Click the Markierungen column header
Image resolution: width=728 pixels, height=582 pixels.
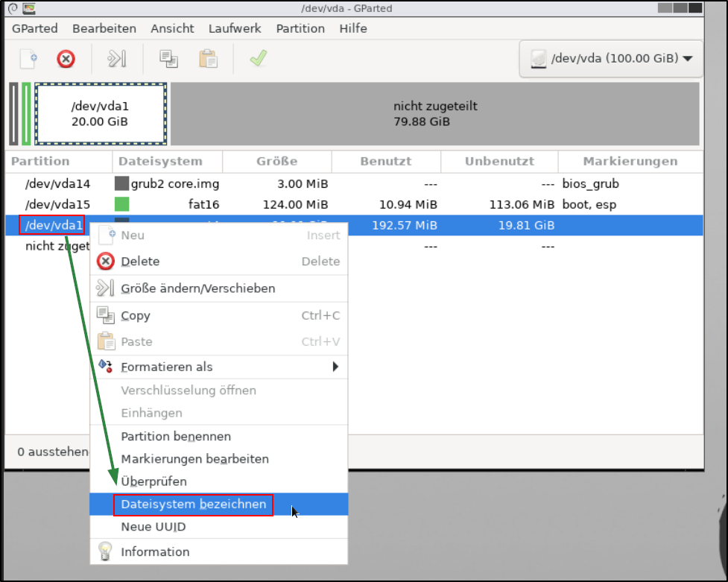tap(630, 161)
